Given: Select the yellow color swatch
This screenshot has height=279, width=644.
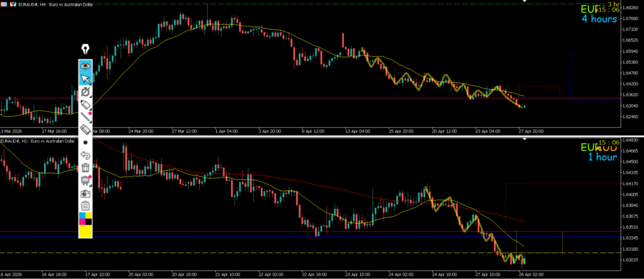Looking at the screenshot, I should tap(86, 232).
